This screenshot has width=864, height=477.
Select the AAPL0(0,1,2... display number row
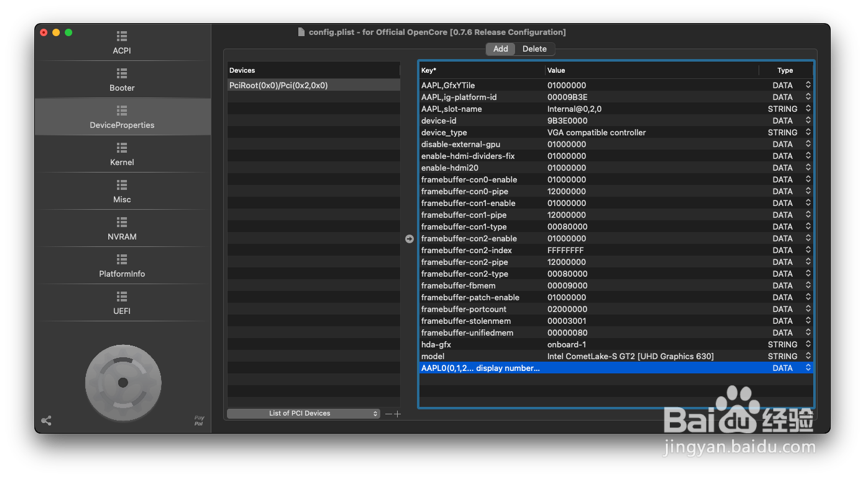[615, 368]
